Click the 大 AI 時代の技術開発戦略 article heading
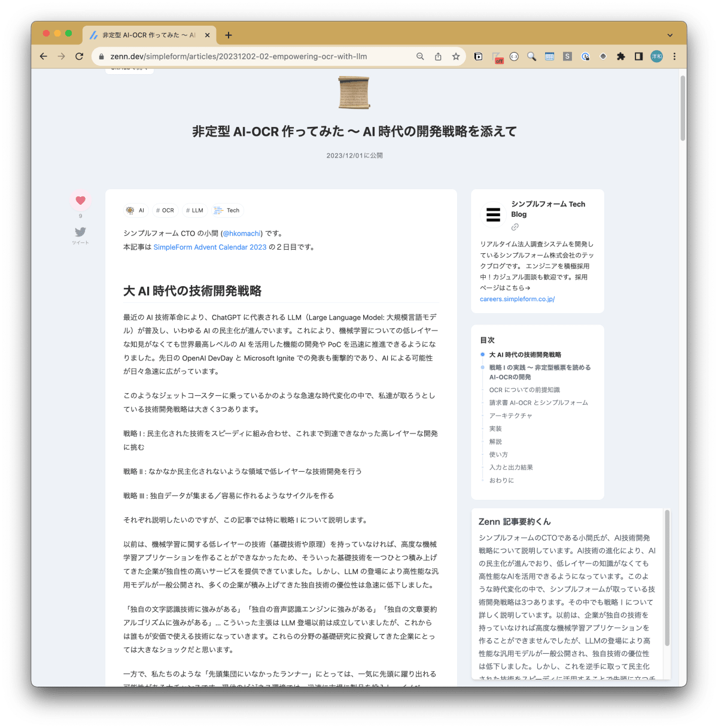The height and width of the screenshot is (728, 718). tap(192, 291)
